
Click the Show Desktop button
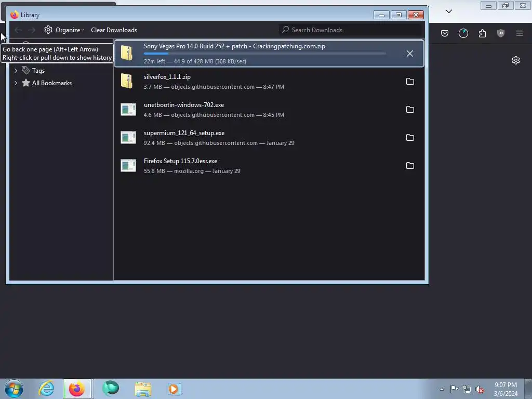click(x=528, y=389)
